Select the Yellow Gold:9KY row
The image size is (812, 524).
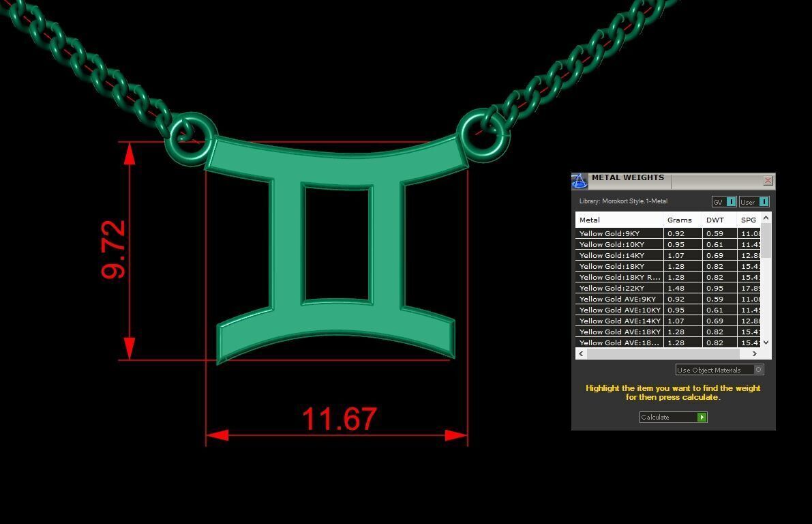pyautogui.click(x=668, y=234)
